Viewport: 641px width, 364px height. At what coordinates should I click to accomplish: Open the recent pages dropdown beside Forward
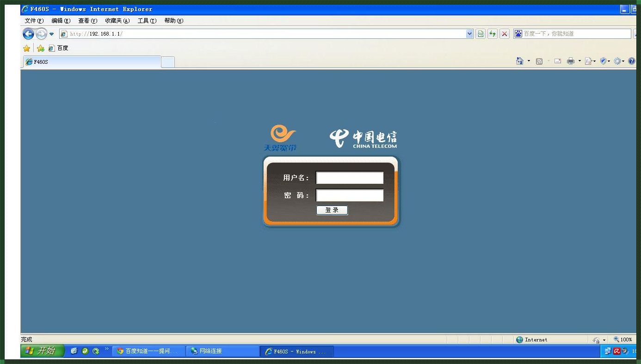pyautogui.click(x=51, y=34)
